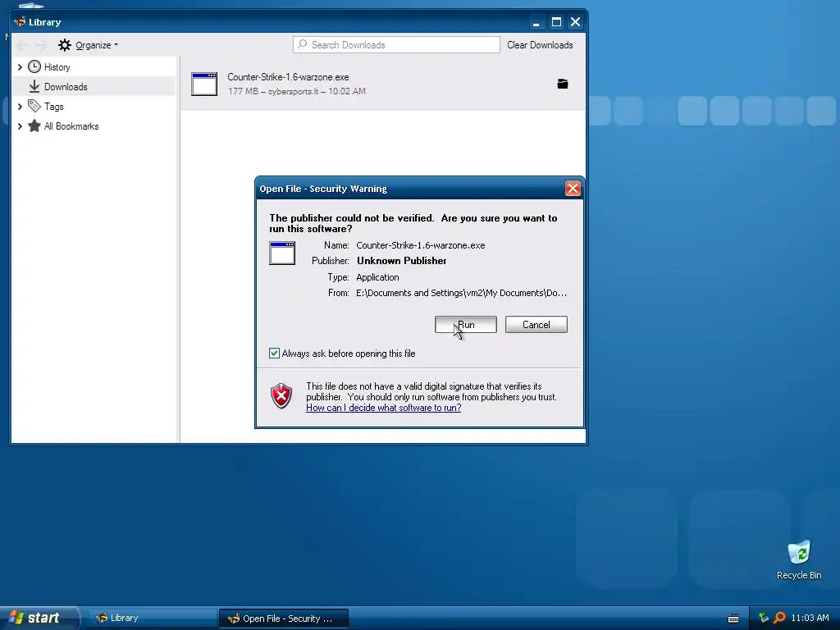Maximize the Library window
Viewport: 840px width, 630px height.
557,22
